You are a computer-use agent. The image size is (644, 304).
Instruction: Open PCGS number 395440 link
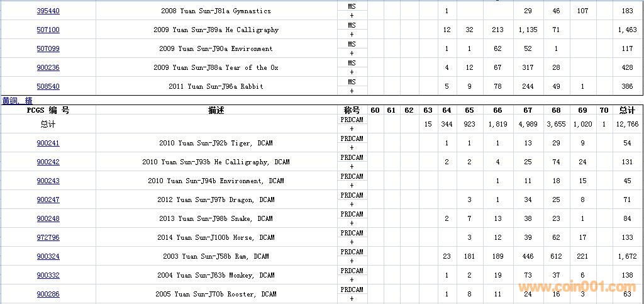point(48,11)
